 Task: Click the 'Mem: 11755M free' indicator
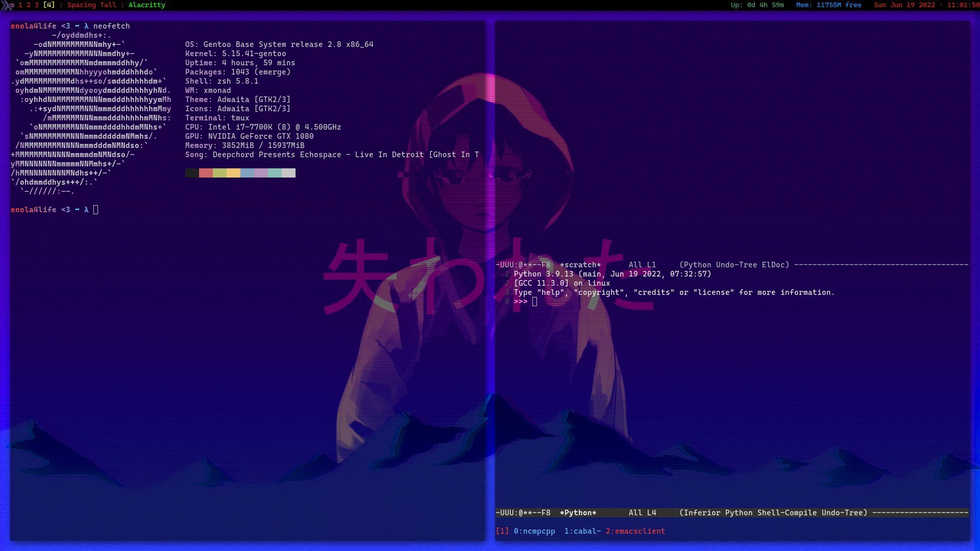click(x=829, y=5)
